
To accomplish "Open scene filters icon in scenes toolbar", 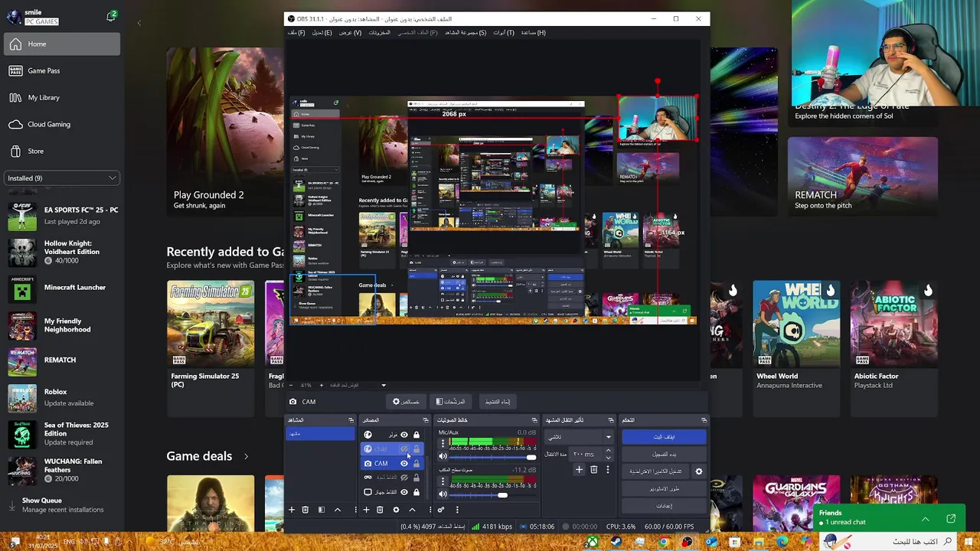I will [x=322, y=510].
